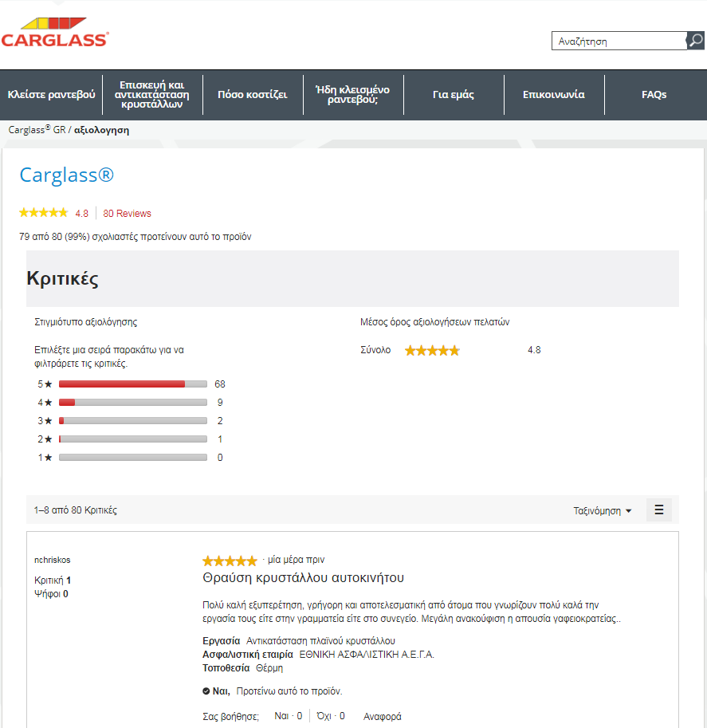707x728 pixels.
Task: Click the top rating stars beside 4.8
Action: (43, 213)
